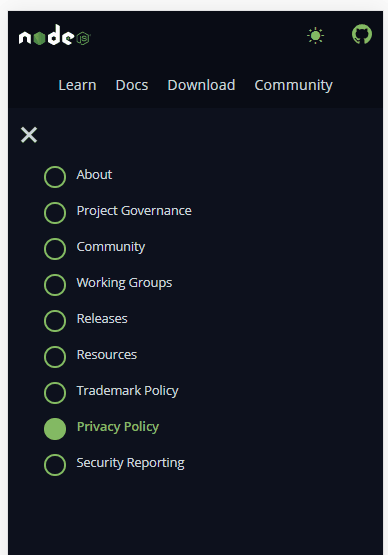This screenshot has width=388, height=555.
Task: Open the Community item in top navigation
Action: (x=293, y=85)
